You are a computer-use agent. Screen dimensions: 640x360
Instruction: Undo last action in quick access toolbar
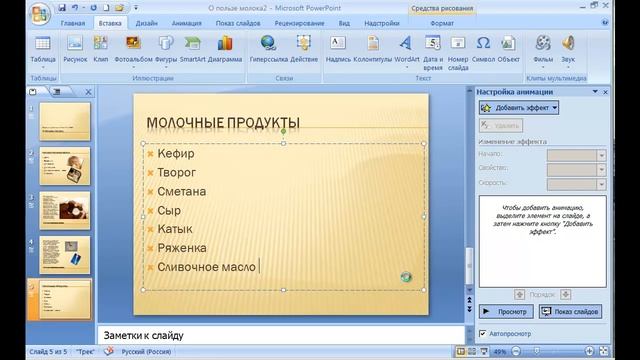(75, 8)
